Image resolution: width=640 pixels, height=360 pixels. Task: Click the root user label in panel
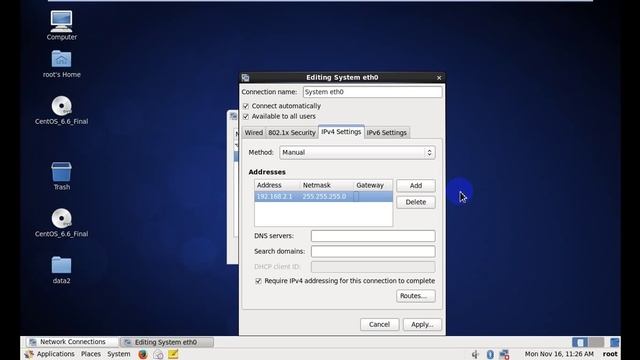point(610,354)
